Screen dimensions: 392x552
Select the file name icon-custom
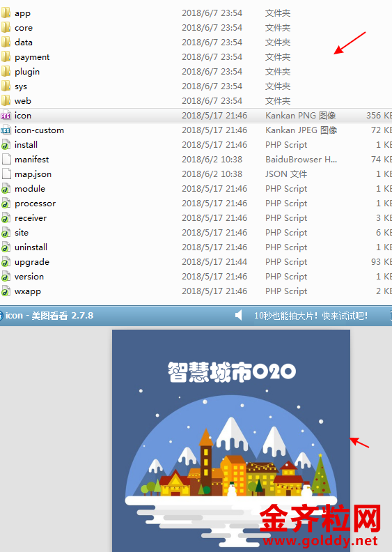pyautogui.click(x=40, y=130)
